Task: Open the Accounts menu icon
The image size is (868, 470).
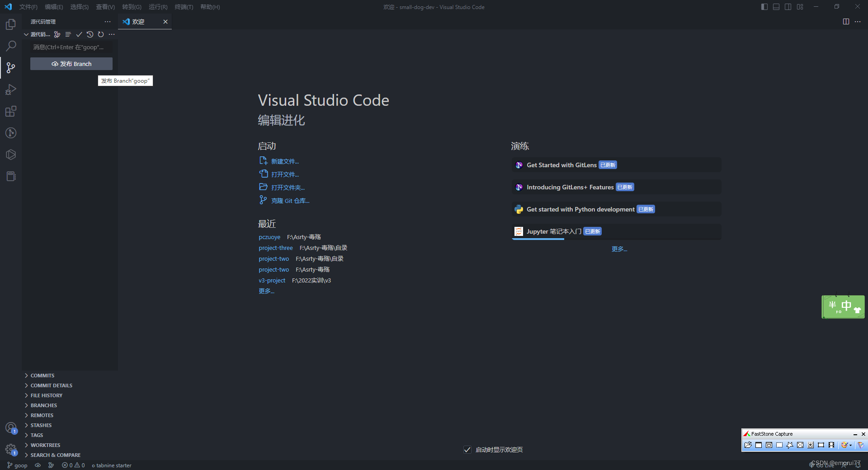Action: 11,428
